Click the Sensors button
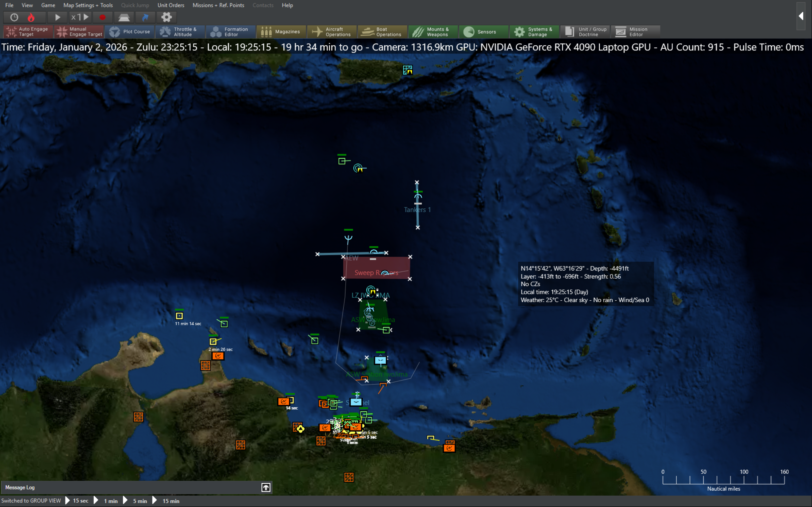The height and width of the screenshot is (507, 812). pyautogui.click(x=483, y=32)
